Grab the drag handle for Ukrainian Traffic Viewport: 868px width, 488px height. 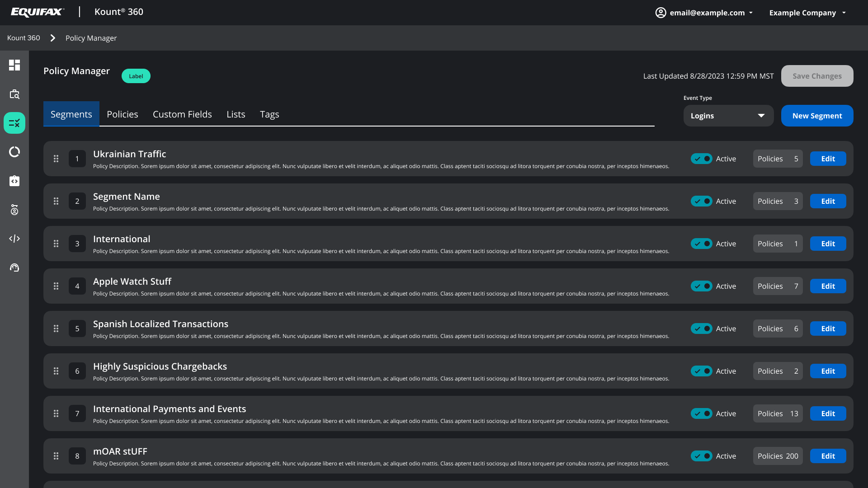(x=56, y=159)
